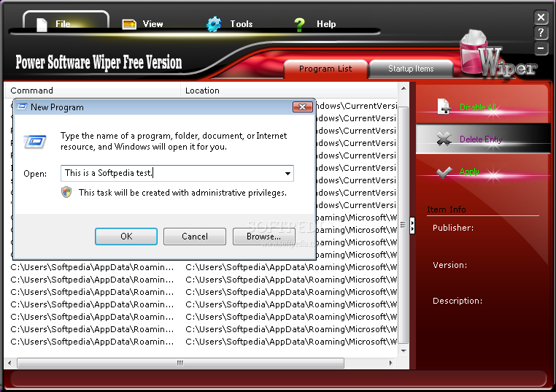Click the Description: label
Viewport: 556px width, 392px height.
(457, 301)
